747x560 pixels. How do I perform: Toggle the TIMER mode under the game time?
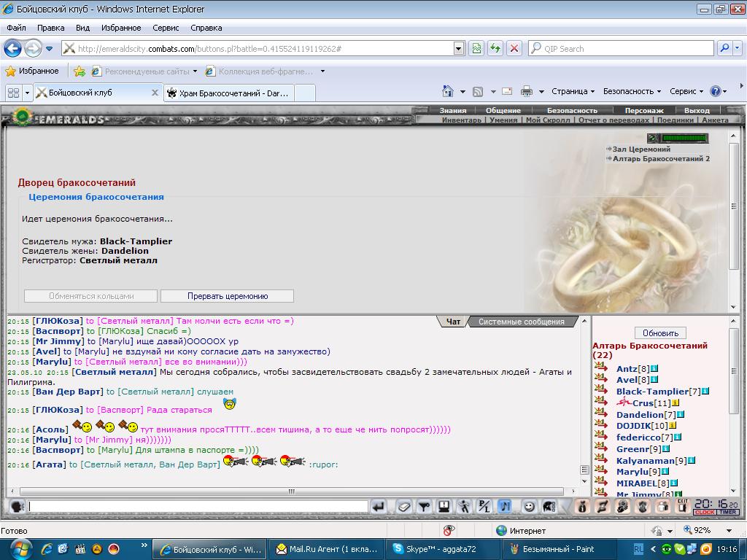pyautogui.click(x=728, y=513)
